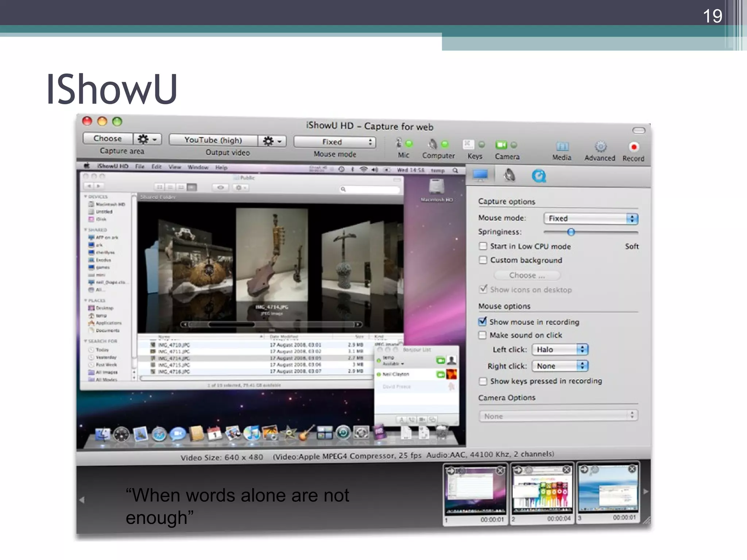Screen dimensions: 747x560
Task: Delete recording 3 with its X icon
Action: coord(632,469)
